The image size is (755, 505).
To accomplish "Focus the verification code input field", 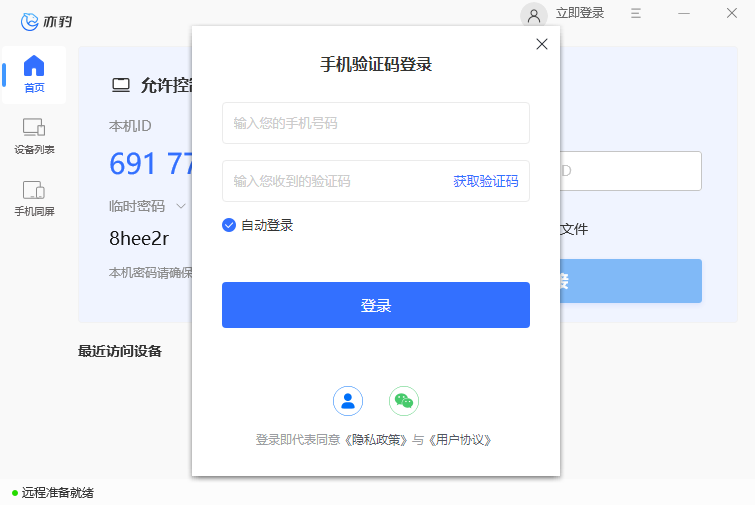I will click(337, 181).
